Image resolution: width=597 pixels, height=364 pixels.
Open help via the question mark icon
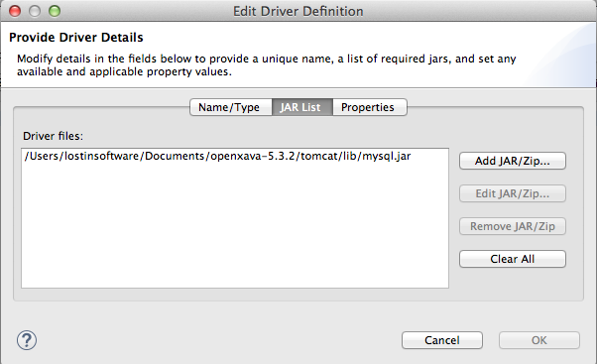click(27, 340)
